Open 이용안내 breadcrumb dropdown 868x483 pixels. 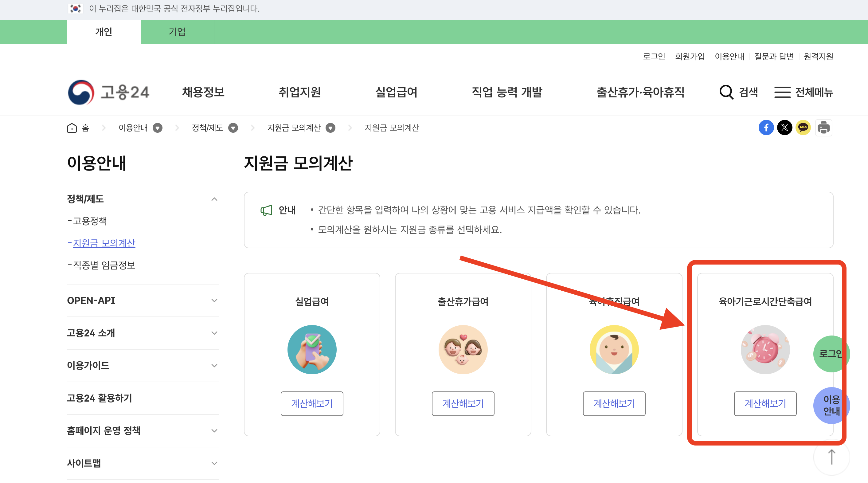point(157,128)
